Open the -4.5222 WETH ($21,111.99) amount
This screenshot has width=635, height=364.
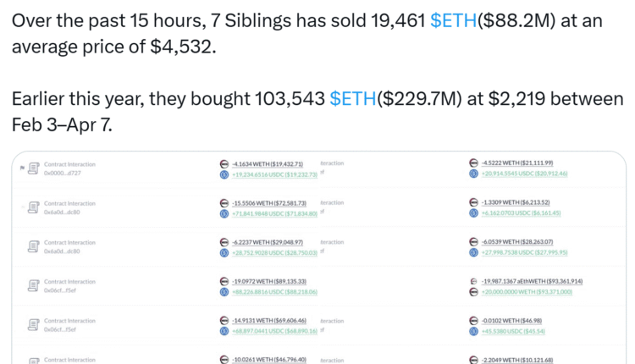(x=518, y=163)
